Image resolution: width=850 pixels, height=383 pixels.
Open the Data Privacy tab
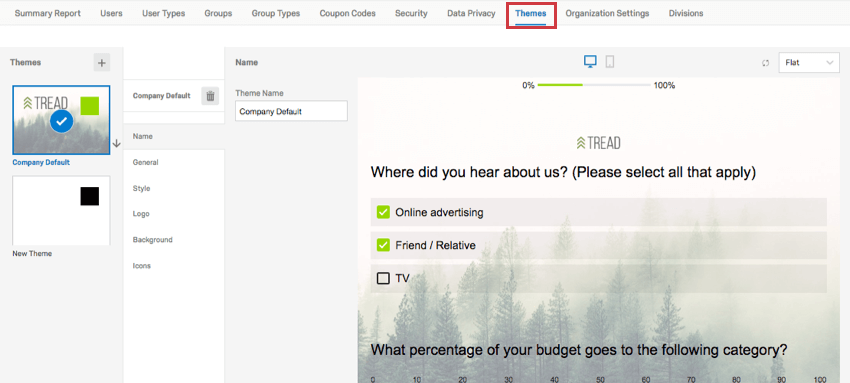(x=471, y=14)
